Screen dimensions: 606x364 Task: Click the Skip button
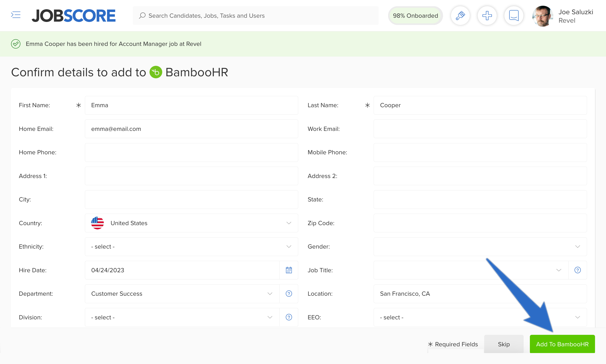[504, 344]
